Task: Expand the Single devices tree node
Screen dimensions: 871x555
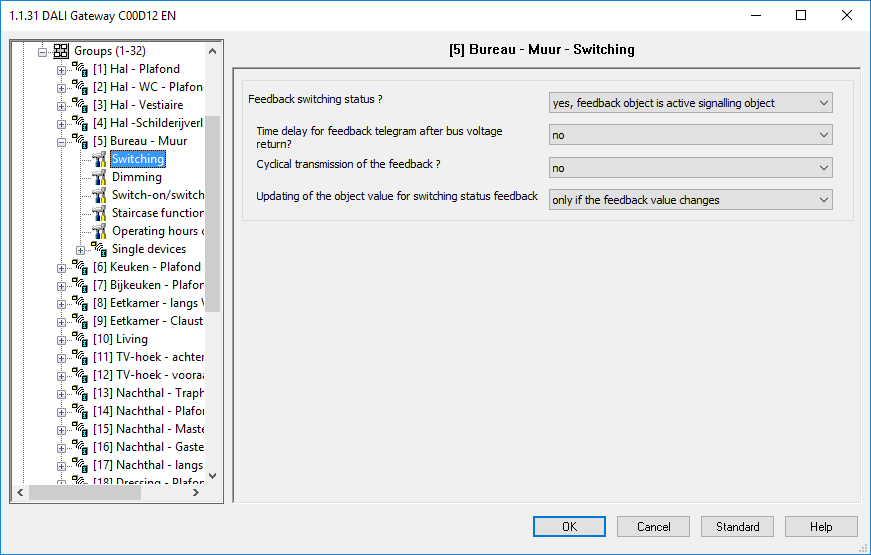Action: click(x=81, y=249)
